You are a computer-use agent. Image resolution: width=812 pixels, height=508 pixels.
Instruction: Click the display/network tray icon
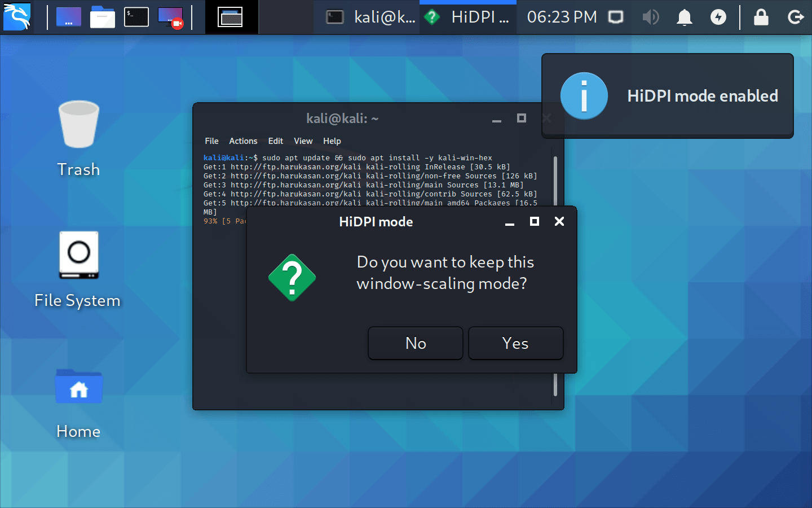pyautogui.click(x=616, y=17)
